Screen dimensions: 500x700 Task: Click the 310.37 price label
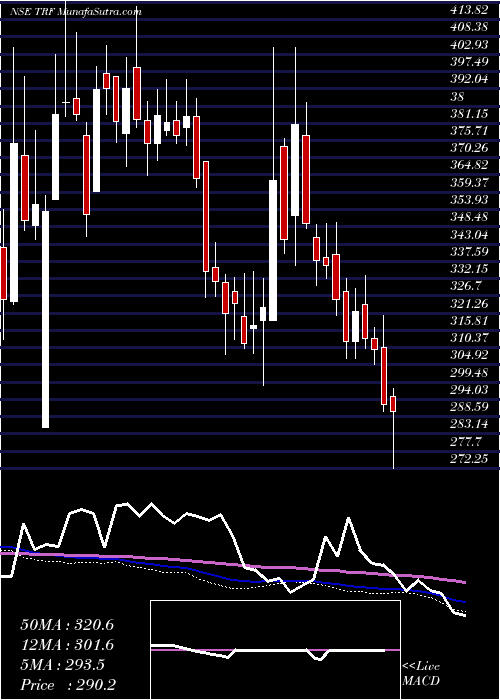click(x=469, y=337)
